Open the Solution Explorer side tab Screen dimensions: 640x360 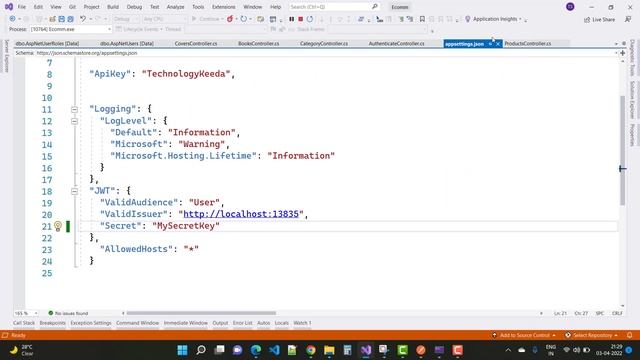tap(632, 100)
